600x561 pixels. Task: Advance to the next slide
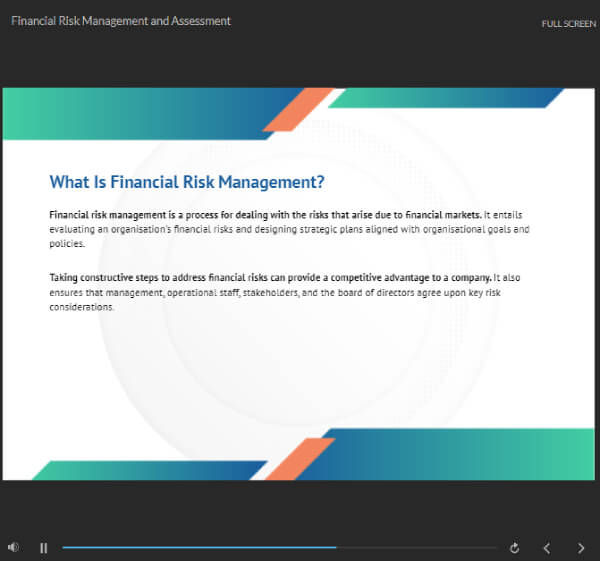[581, 548]
